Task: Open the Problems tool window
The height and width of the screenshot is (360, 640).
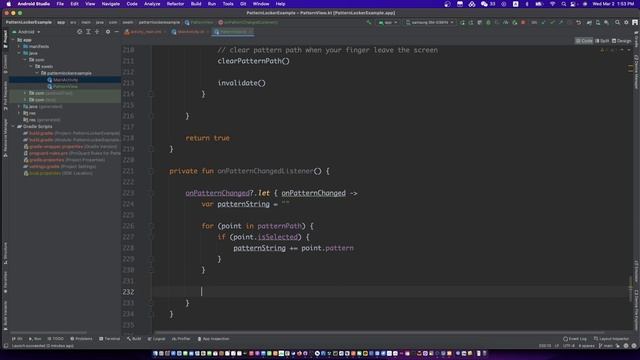Action: [81, 339]
